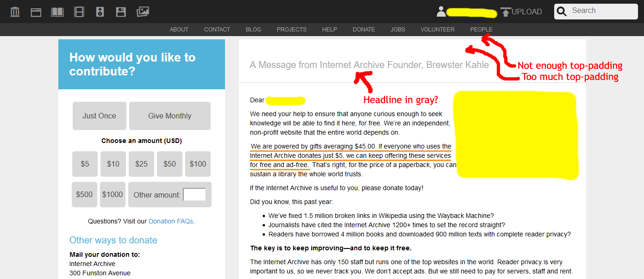Image resolution: width=644 pixels, height=279 pixels.
Task: Open the UPLOAD link
Action: 526,12
